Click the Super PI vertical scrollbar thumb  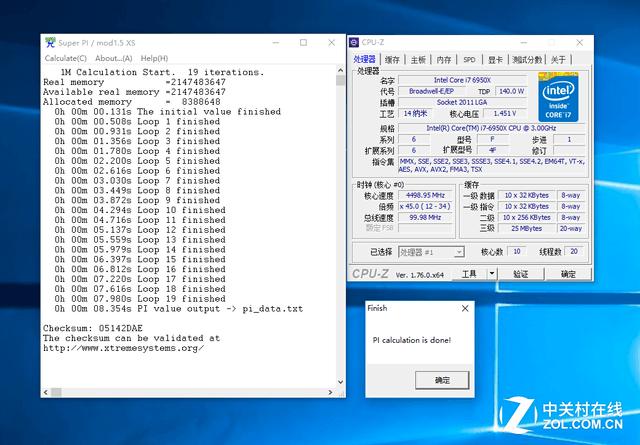pos(341,80)
